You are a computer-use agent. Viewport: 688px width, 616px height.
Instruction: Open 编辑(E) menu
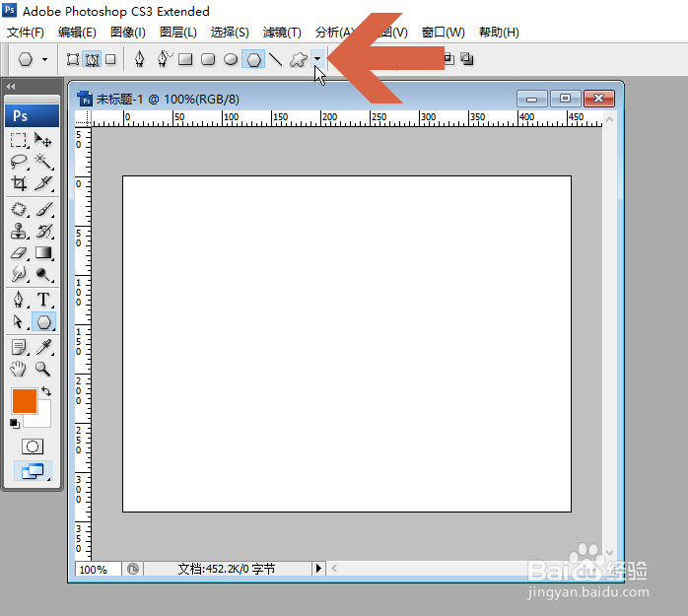(77, 32)
